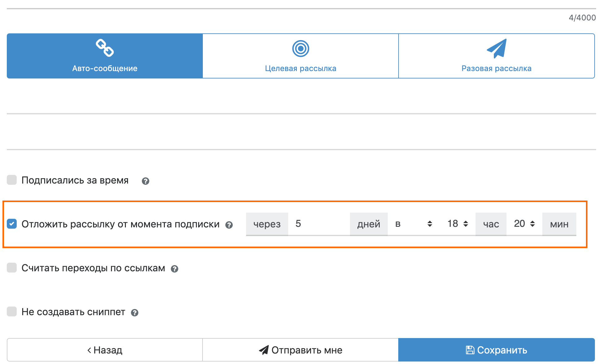
Task: Enable Подписались за время checkbox
Action: point(12,180)
